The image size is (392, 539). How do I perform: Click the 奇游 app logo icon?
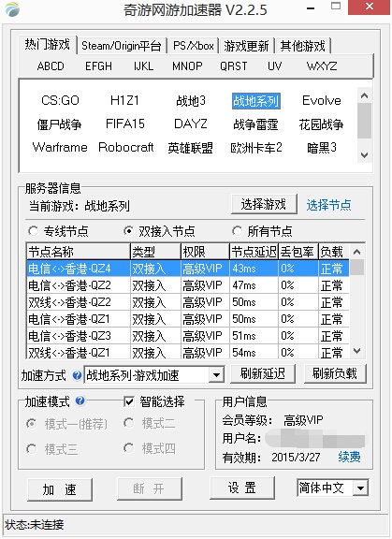click(x=12, y=9)
